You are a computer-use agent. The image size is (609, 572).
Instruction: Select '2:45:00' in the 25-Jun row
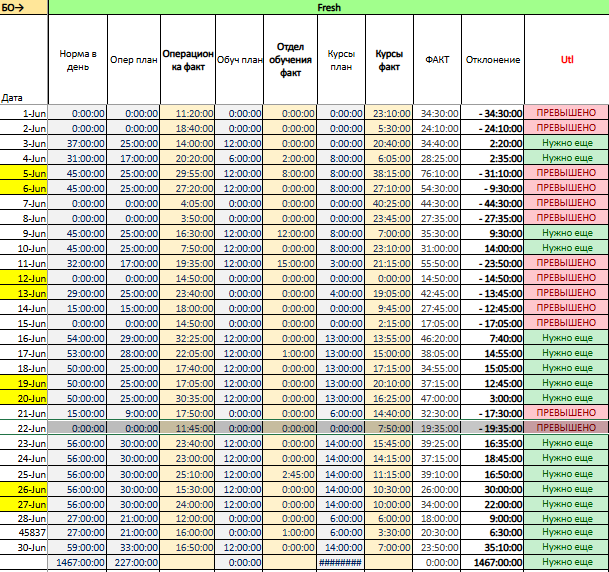coord(290,474)
